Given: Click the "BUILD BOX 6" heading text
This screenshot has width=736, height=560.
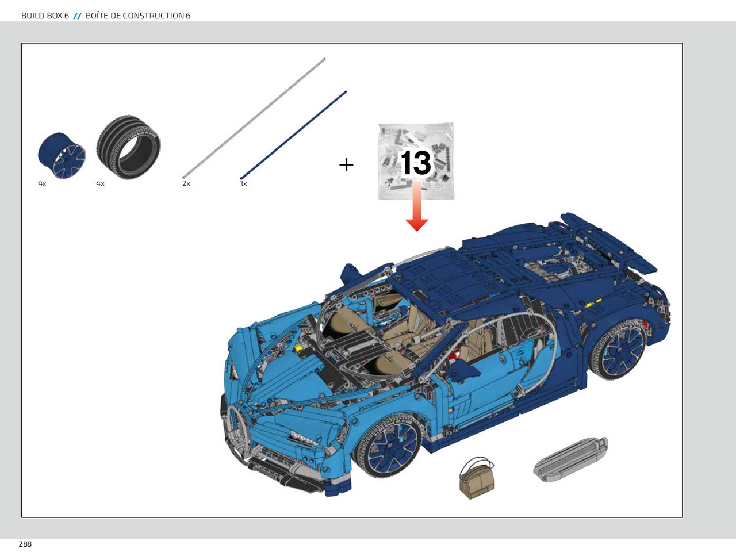Looking at the screenshot, I should (45, 16).
